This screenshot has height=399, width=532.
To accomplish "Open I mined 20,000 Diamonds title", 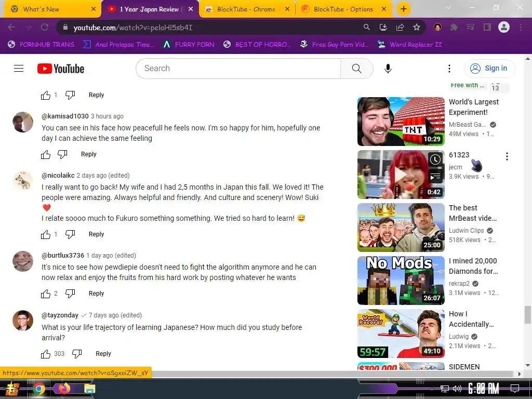I will pos(473,266).
